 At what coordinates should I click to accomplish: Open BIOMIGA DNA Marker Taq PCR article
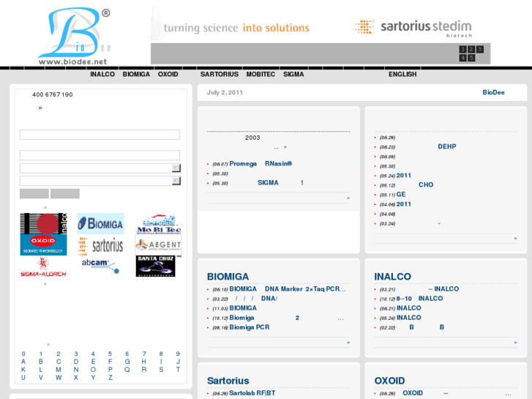pyautogui.click(x=288, y=289)
